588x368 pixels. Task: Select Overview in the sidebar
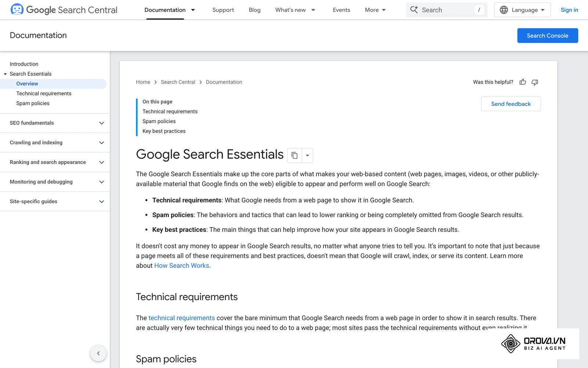(x=53, y=84)
